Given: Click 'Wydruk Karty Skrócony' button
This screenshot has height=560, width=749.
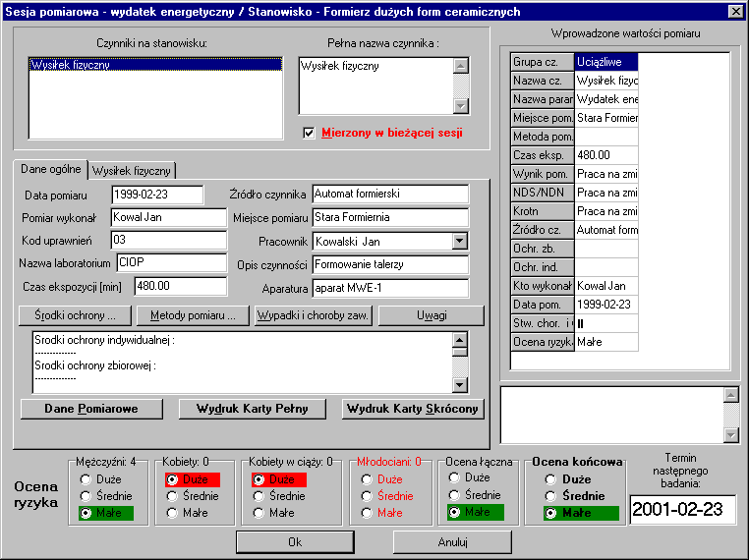Looking at the screenshot, I should [x=413, y=409].
